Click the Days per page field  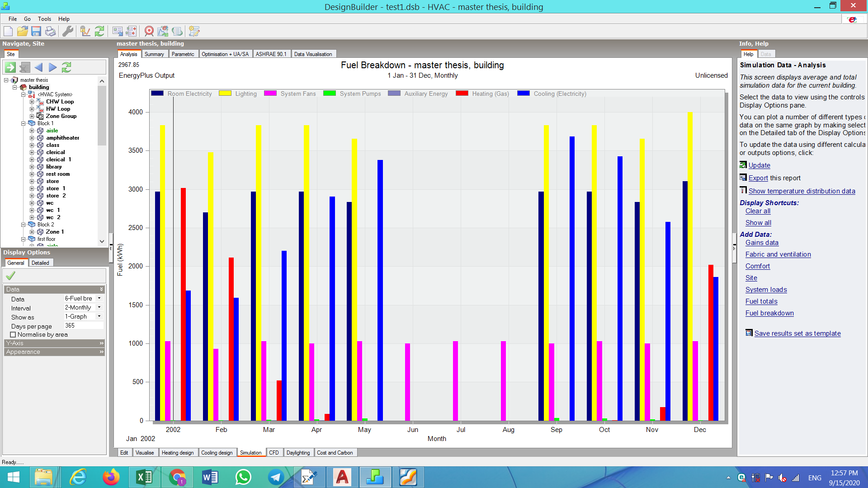84,326
